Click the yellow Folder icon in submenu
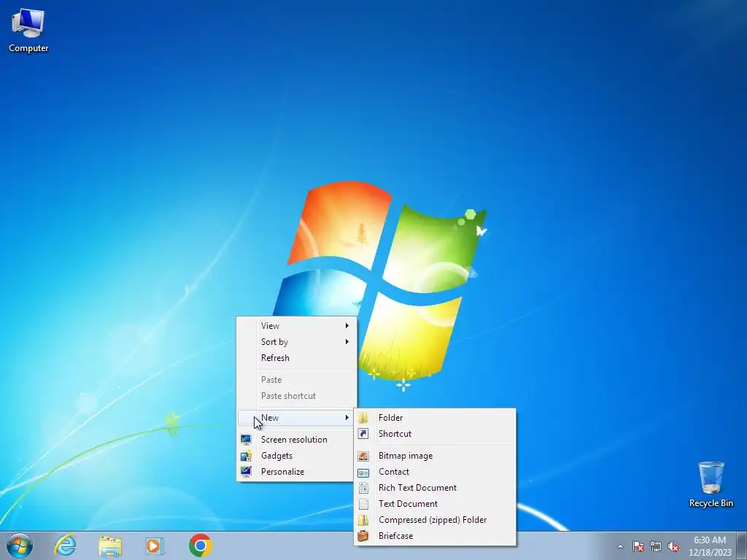This screenshot has height=560, width=747. pyautogui.click(x=363, y=418)
